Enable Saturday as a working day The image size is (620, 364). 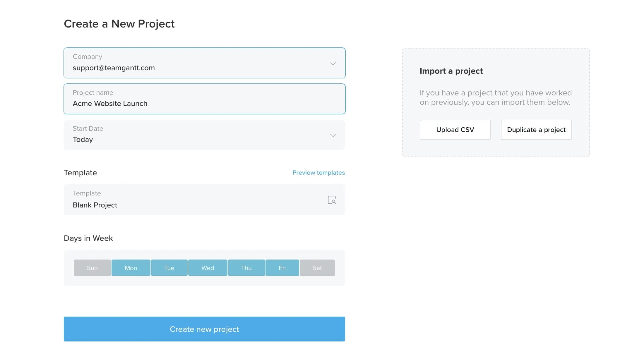click(x=317, y=268)
